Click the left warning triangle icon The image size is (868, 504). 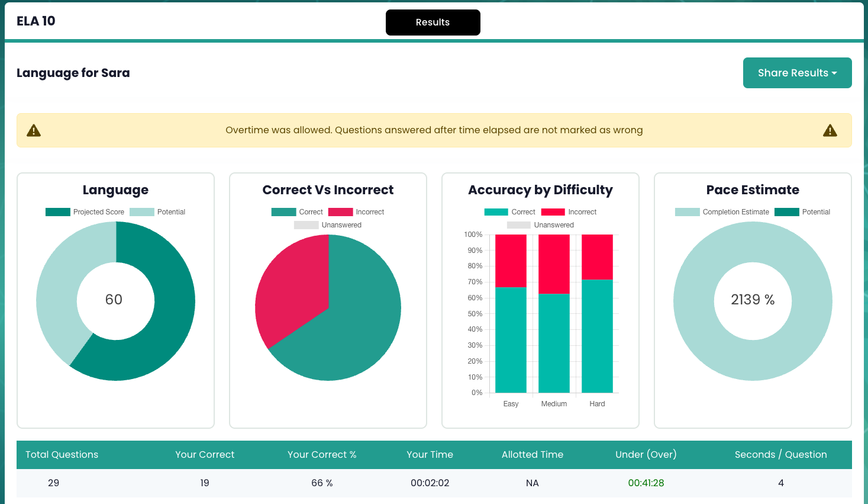coord(34,130)
